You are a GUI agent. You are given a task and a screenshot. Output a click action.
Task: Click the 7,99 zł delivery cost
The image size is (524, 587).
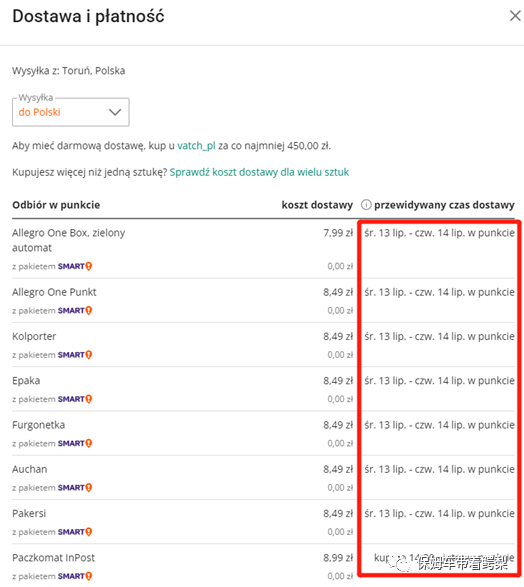point(338,233)
